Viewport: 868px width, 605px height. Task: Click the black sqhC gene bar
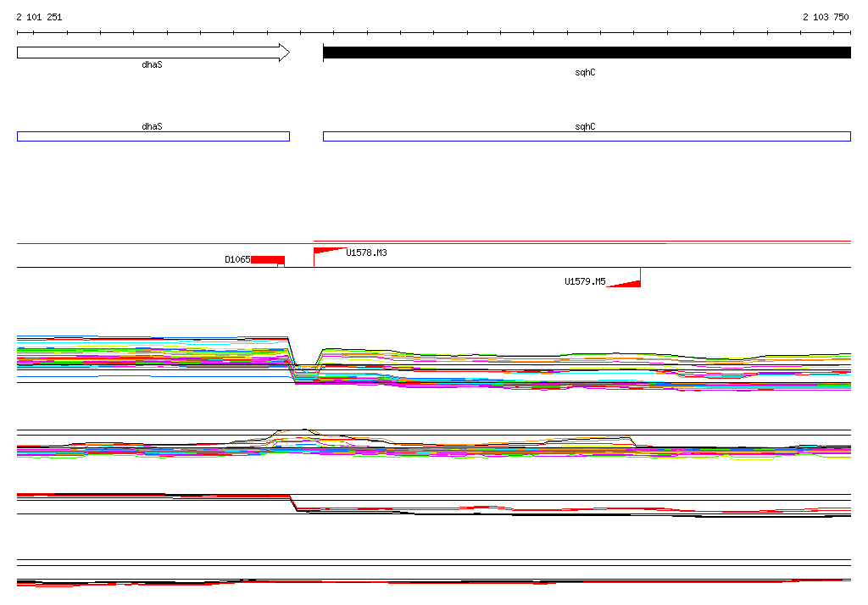pyautogui.click(x=587, y=53)
